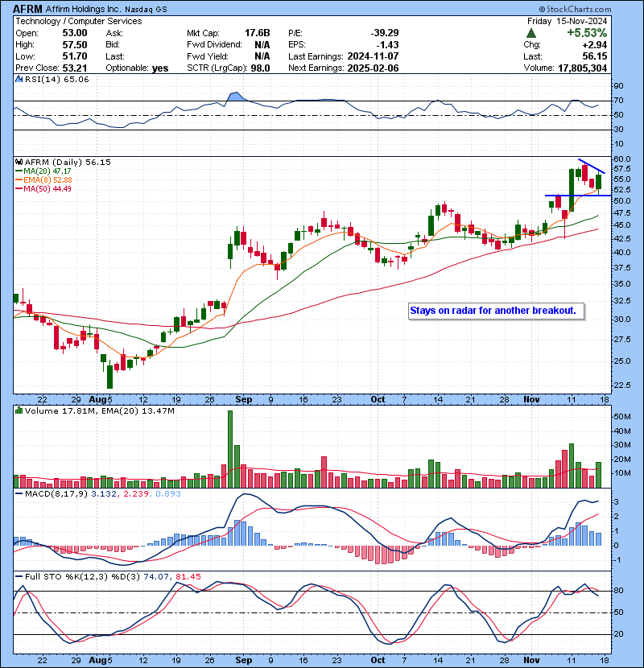
Task: Click the last green price candlestick on the chart
Action: point(599,182)
